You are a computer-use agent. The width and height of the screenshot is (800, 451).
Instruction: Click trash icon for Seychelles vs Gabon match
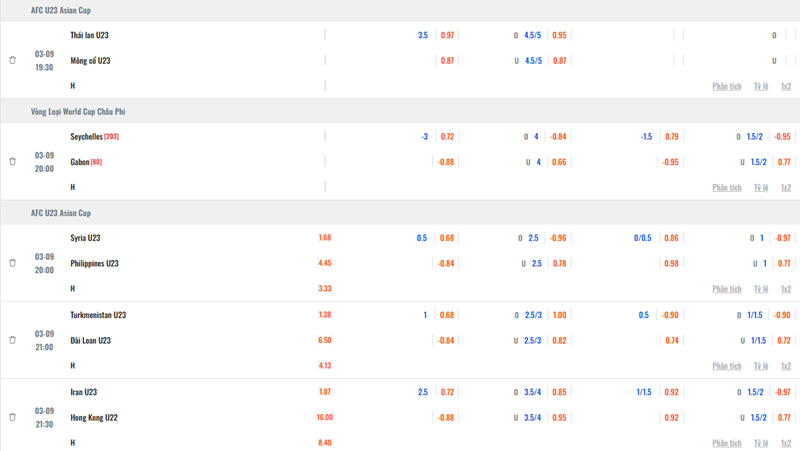tap(13, 162)
